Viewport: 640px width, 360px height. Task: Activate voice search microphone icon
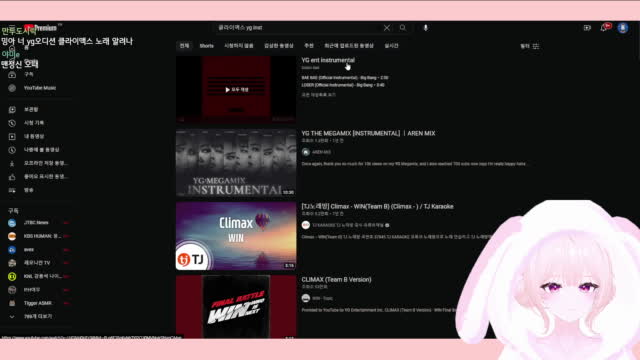[x=425, y=28]
